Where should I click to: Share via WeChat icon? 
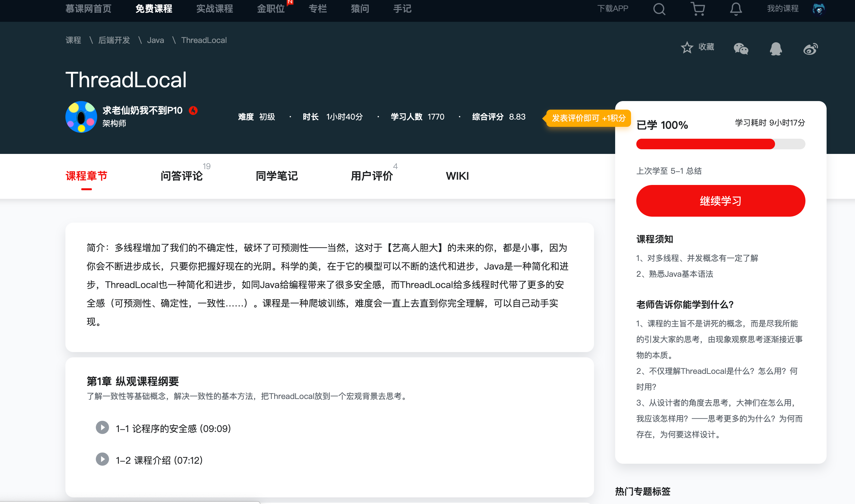[741, 49]
